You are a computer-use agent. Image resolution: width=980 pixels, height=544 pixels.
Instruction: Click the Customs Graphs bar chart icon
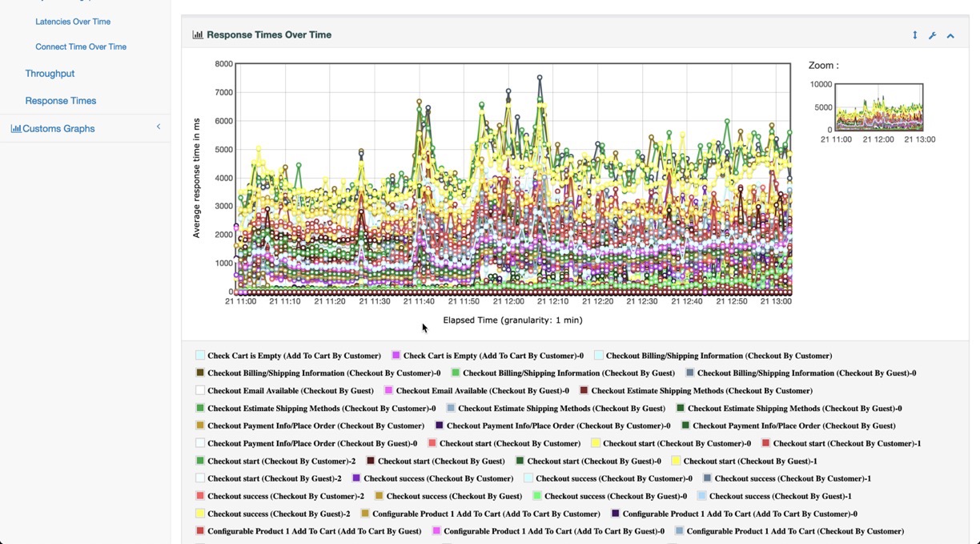click(x=16, y=128)
